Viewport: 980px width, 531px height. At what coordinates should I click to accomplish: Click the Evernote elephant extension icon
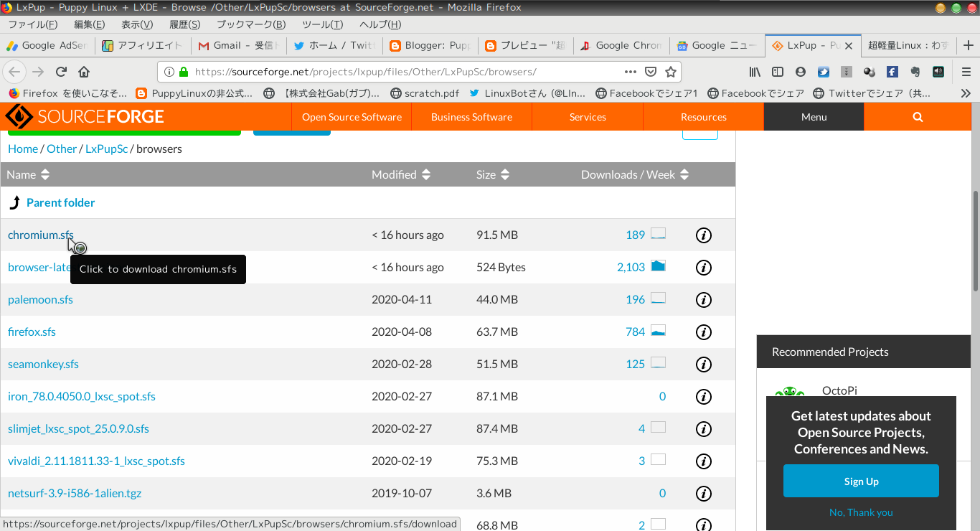click(915, 72)
